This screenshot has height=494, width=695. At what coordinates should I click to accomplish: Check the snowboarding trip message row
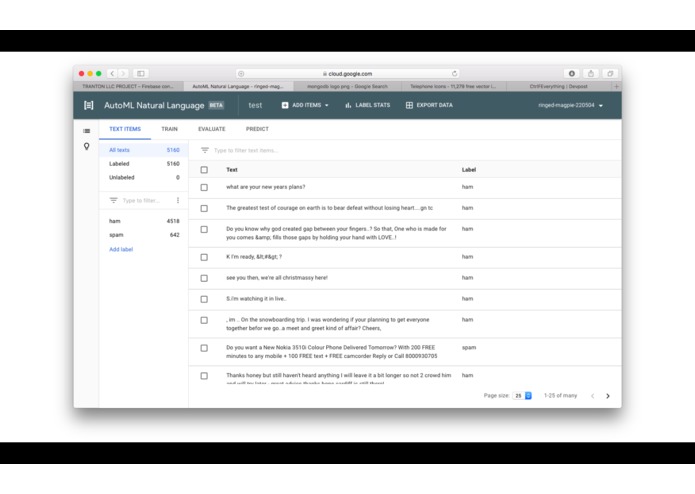click(204, 320)
